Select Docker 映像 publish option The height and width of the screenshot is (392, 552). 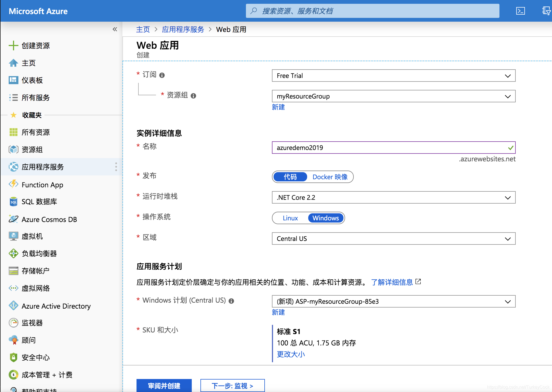click(x=330, y=177)
